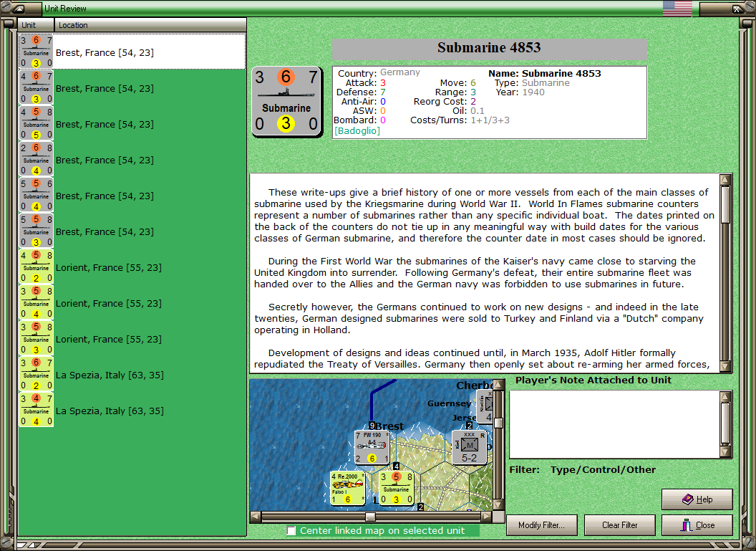Click right arrow of map horizontal scrollbar
The width and height of the screenshot is (756, 551).
click(487, 517)
